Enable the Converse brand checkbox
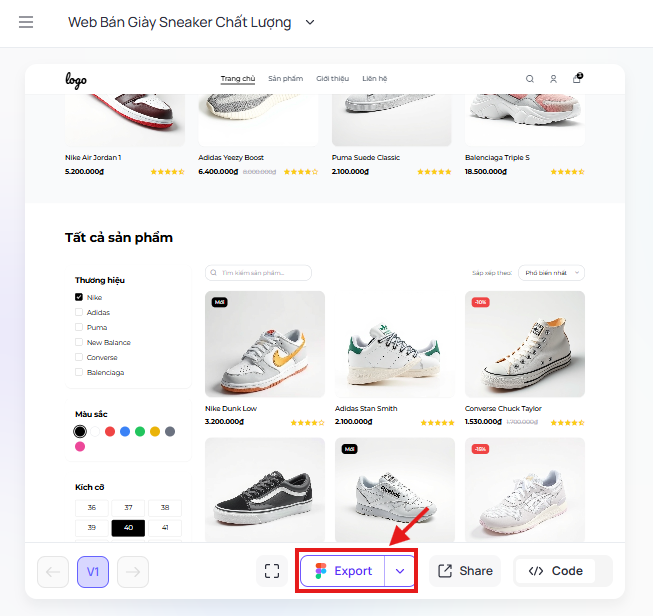This screenshot has width=653, height=616. (x=79, y=357)
